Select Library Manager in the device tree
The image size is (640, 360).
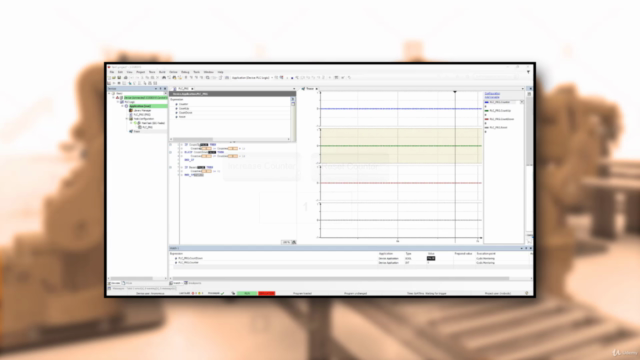click(142, 110)
